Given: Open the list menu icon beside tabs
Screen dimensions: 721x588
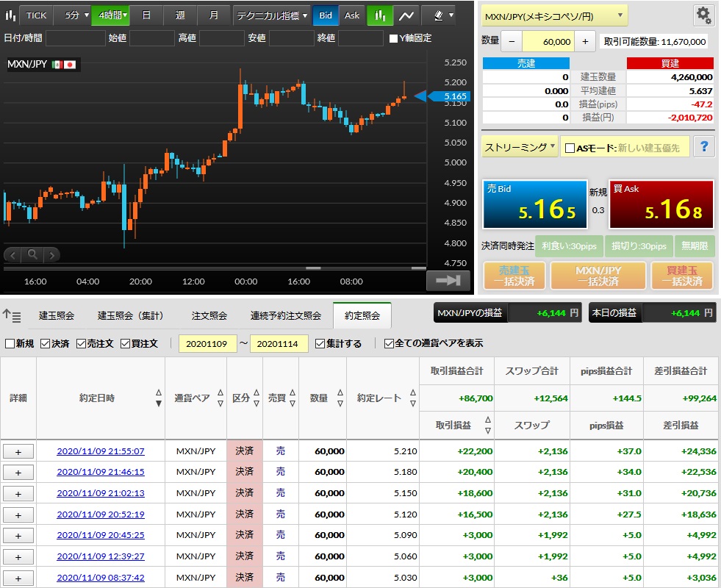Looking at the screenshot, I should [12, 315].
